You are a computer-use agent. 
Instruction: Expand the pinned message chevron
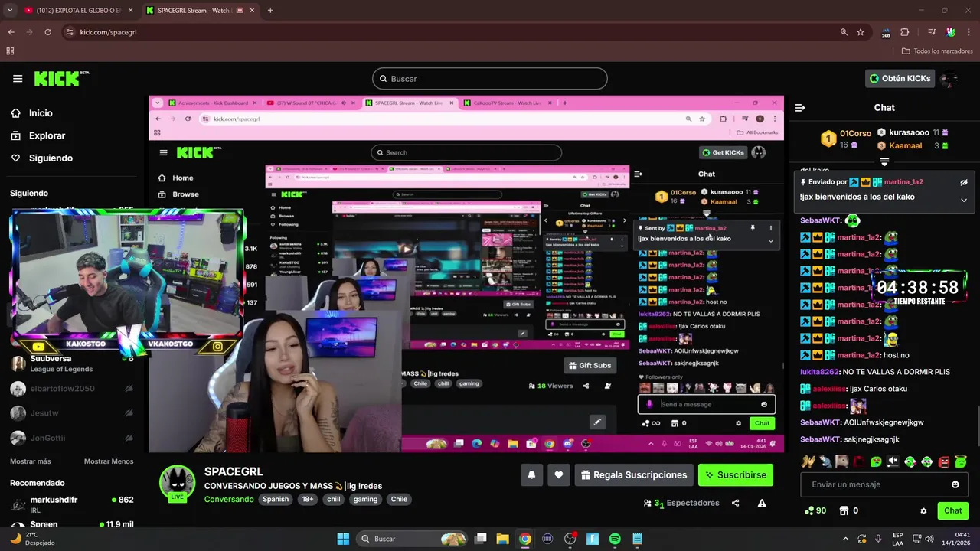click(x=964, y=201)
